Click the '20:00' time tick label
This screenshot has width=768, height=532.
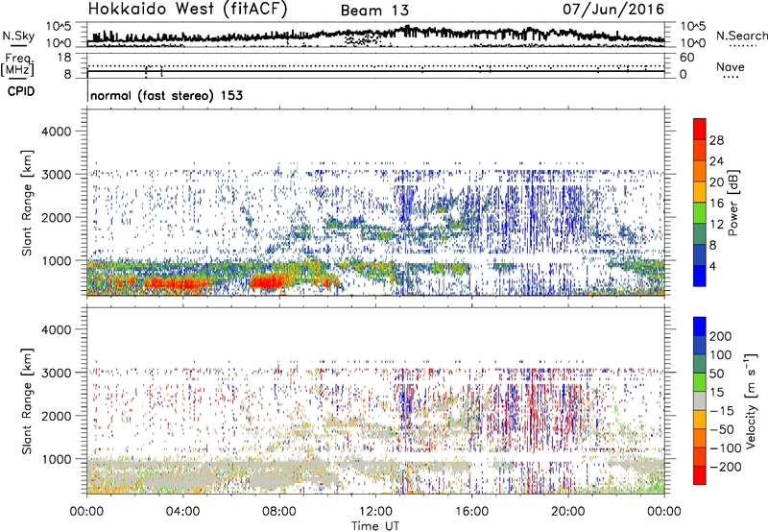click(567, 512)
